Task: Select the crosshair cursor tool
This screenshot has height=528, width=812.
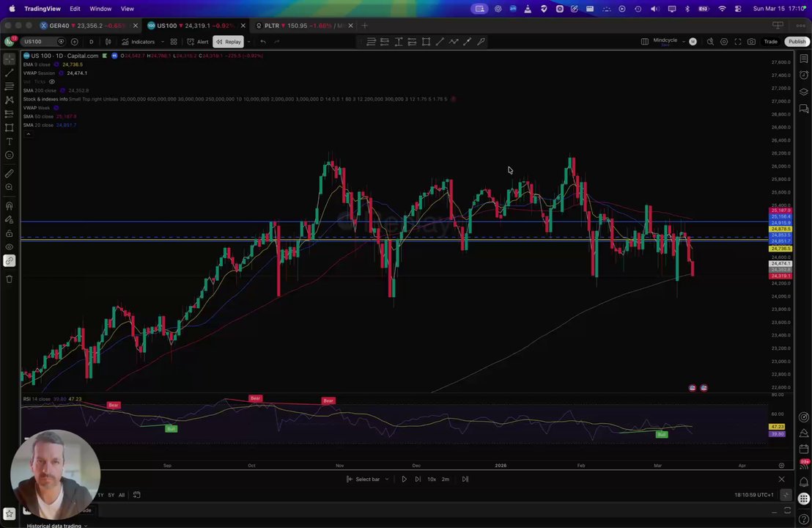Action: pyautogui.click(x=10, y=59)
